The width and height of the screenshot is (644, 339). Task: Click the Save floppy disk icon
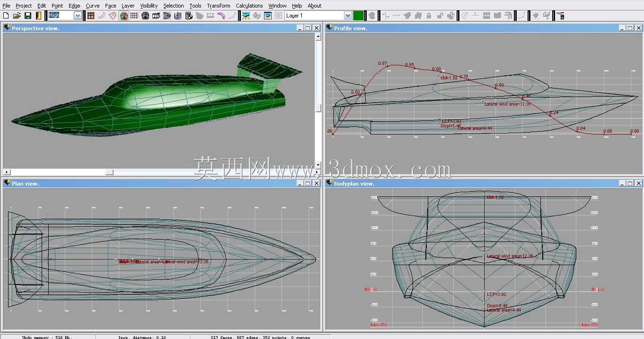28,16
